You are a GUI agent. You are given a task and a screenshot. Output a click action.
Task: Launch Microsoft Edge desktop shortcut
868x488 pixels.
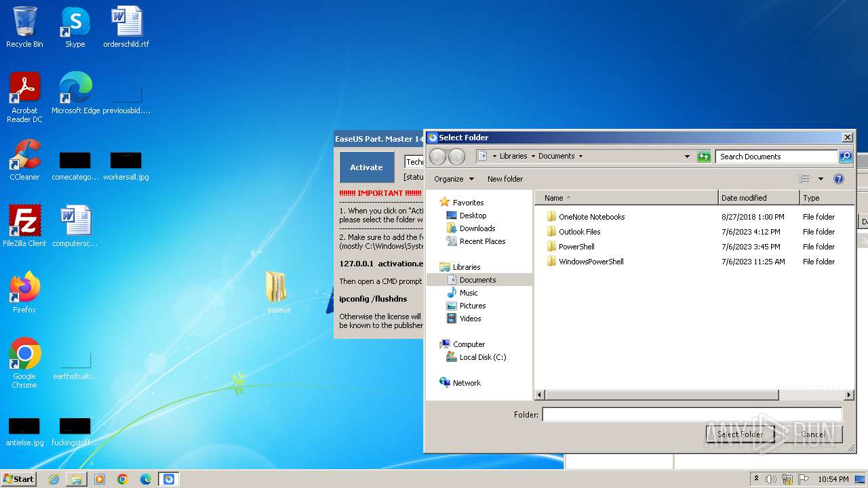pos(75,94)
